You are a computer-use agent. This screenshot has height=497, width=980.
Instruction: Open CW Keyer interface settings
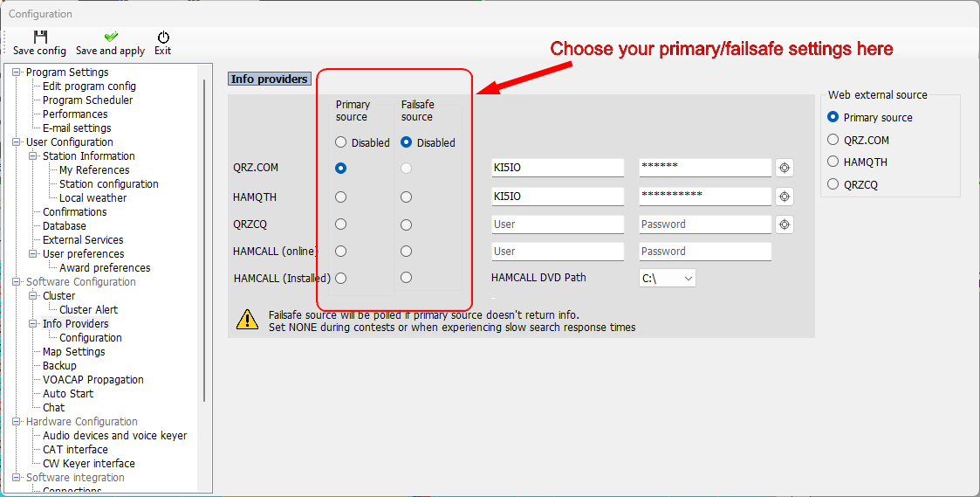tap(89, 463)
